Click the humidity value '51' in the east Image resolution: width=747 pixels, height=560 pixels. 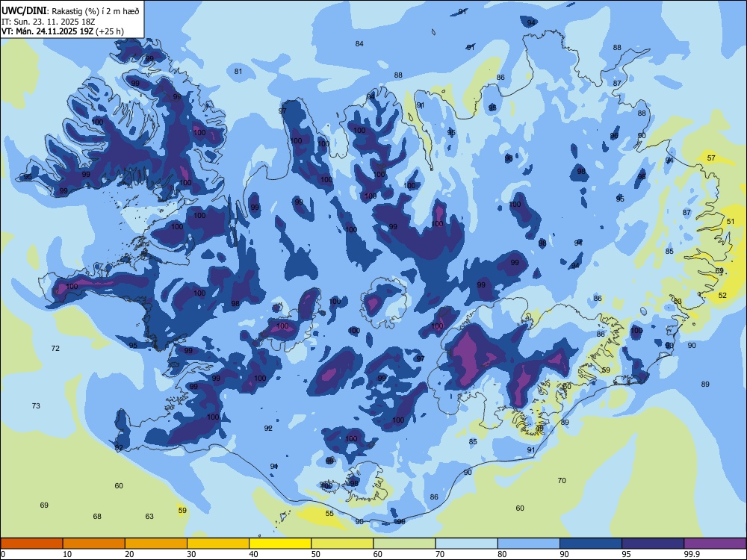(731, 222)
